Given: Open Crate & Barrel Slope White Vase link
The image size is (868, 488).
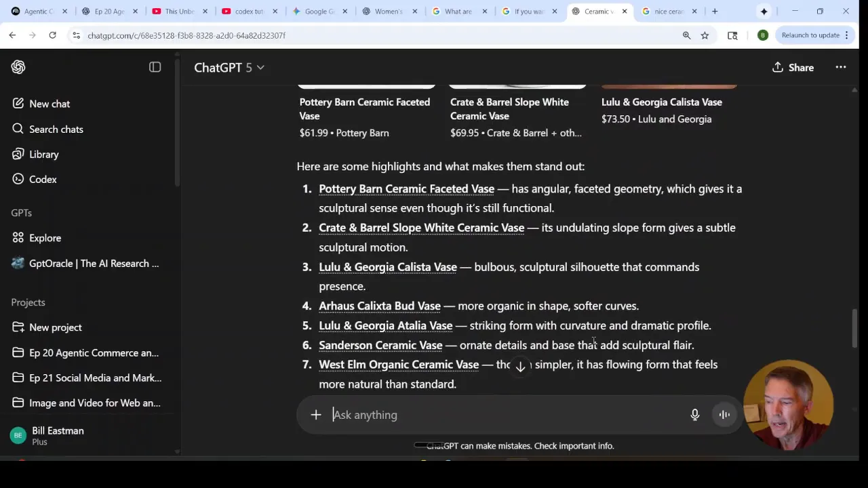Looking at the screenshot, I should pos(421,228).
